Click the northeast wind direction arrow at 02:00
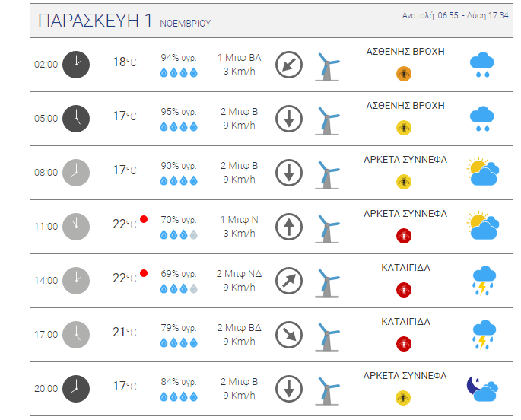Viewport: 521px width, 420px height. click(289, 65)
